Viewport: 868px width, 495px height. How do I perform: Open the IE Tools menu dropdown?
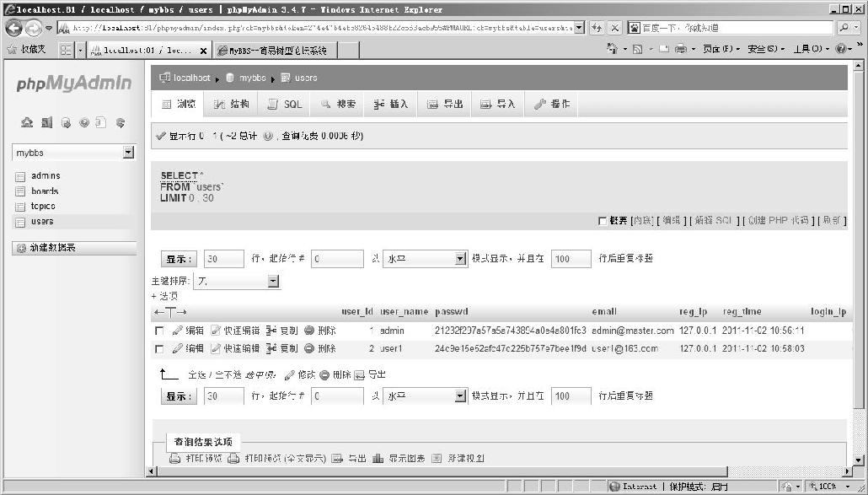(811, 49)
